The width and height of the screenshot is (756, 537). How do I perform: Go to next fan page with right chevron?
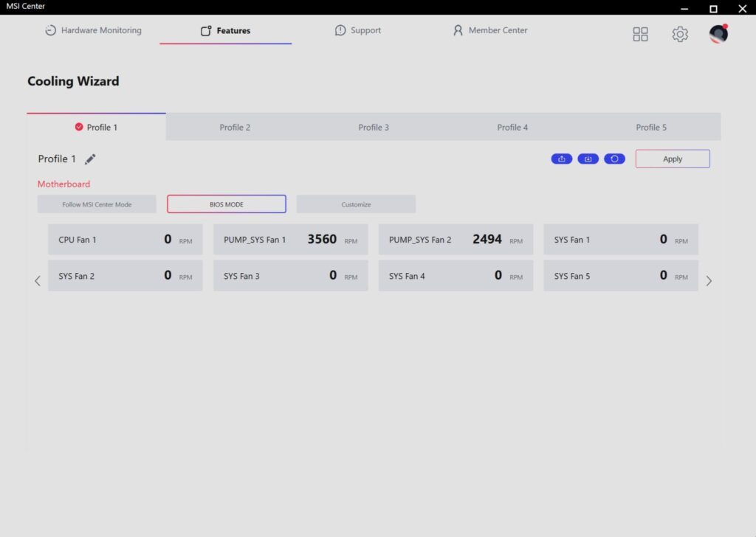(x=709, y=281)
